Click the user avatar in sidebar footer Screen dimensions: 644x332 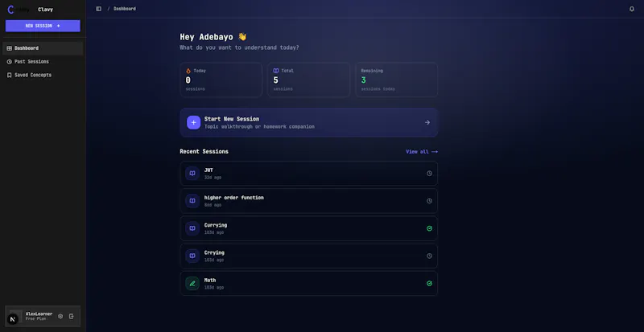coord(15,317)
